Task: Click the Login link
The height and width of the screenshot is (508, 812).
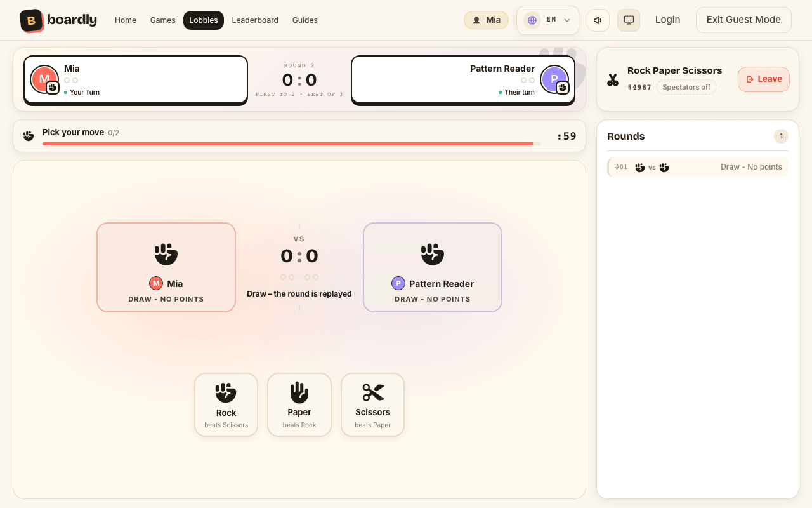Action: pos(667,20)
